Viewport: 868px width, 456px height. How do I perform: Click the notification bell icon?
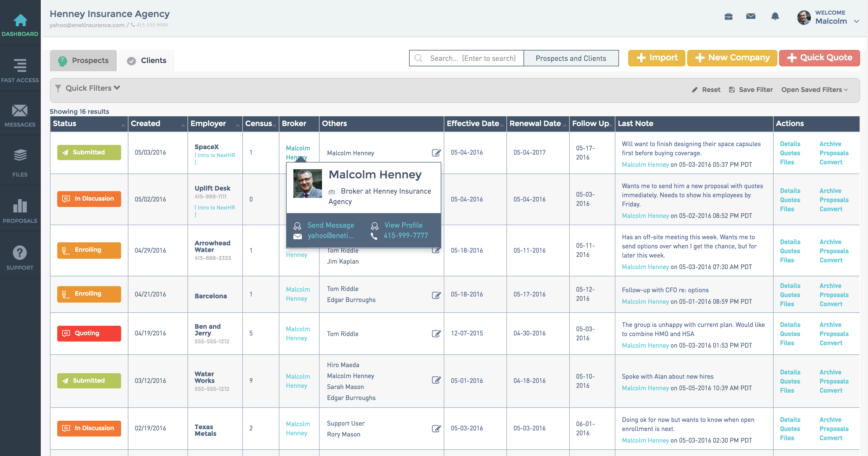pos(775,16)
